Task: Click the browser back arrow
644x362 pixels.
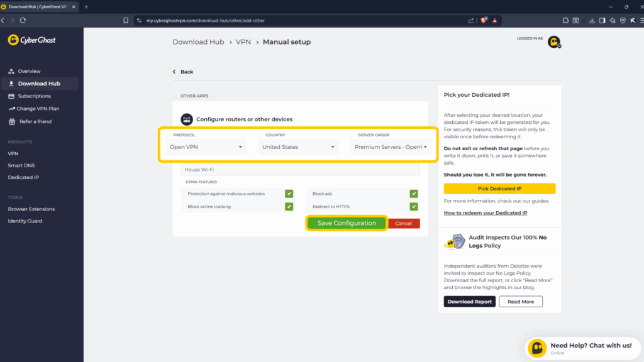Action: tap(3, 21)
